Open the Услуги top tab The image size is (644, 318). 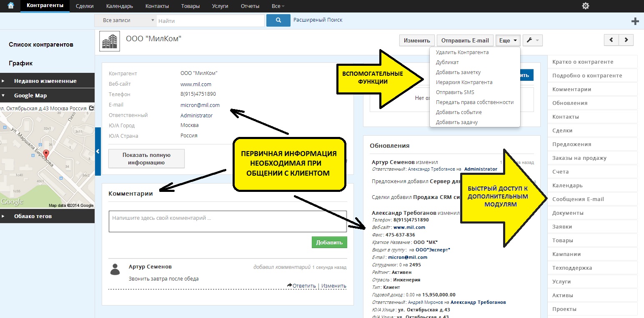tap(221, 6)
